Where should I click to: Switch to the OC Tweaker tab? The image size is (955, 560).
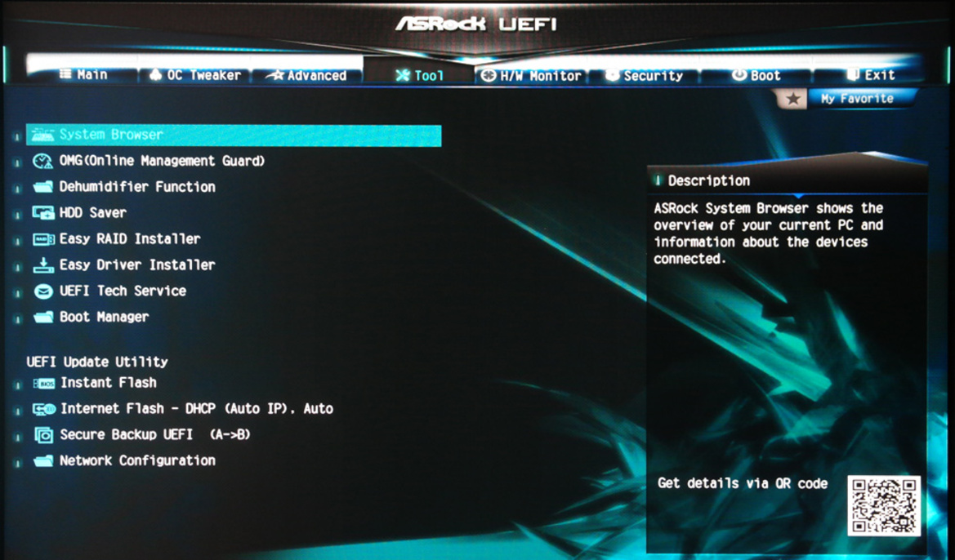click(195, 75)
